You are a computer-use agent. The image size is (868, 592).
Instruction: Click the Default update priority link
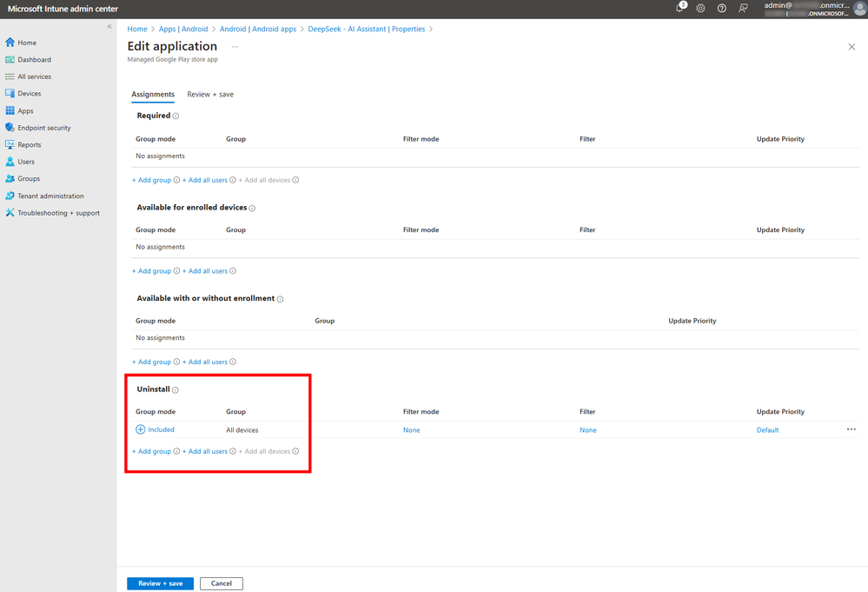pyautogui.click(x=767, y=430)
